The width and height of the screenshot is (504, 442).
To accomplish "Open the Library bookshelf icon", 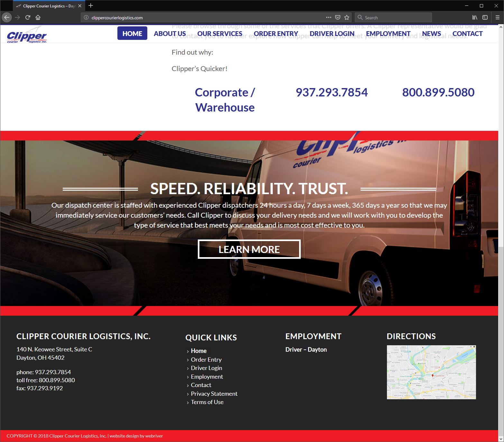I will click(x=475, y=17).
